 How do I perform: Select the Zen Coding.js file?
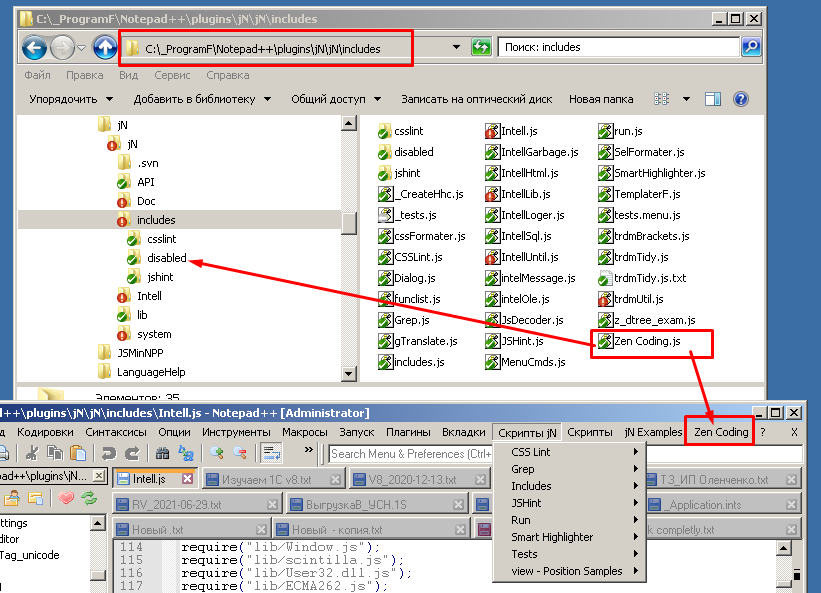[639, 341]
